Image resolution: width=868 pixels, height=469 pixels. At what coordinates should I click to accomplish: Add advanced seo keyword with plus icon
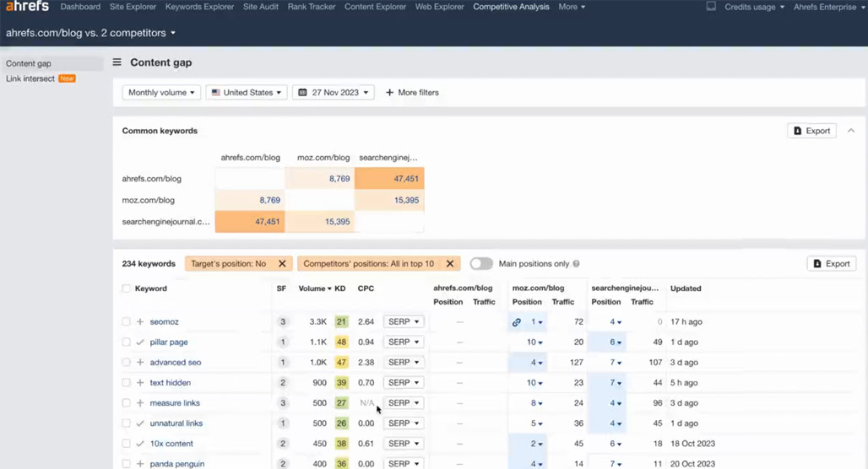click(140, 362)
